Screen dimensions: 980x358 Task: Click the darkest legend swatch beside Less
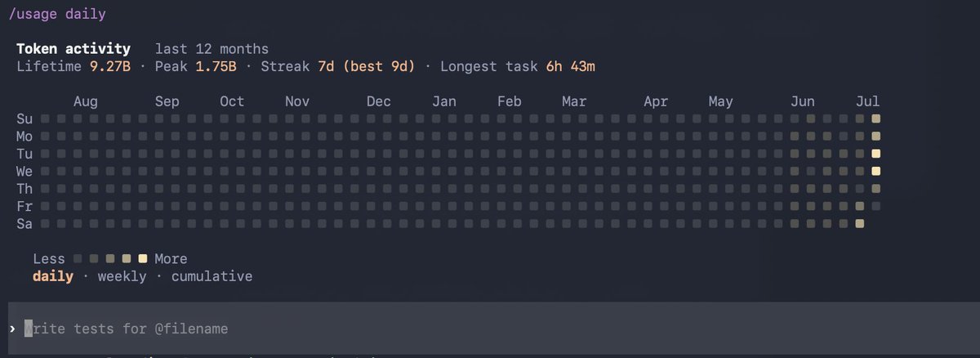tap(78, 258)
